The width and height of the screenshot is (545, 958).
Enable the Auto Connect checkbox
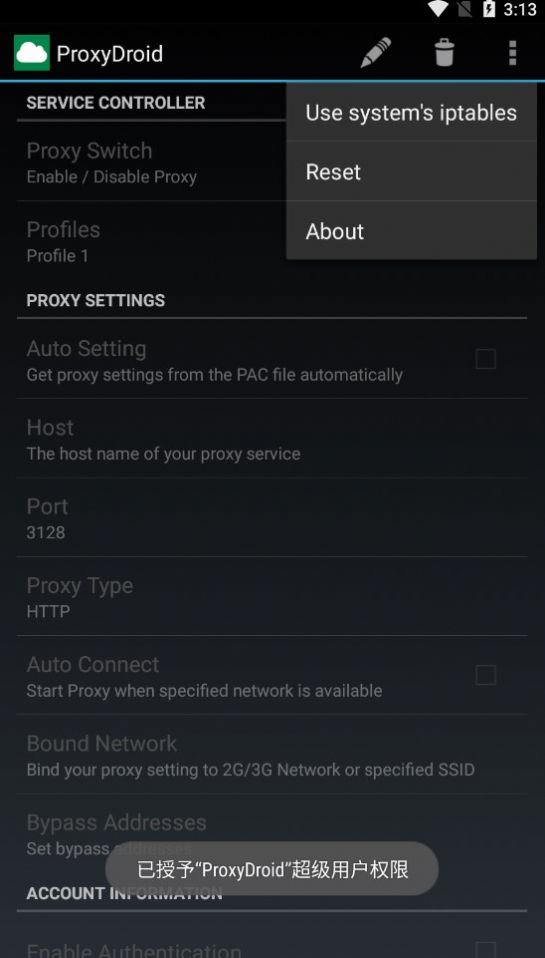coord(486,675)
